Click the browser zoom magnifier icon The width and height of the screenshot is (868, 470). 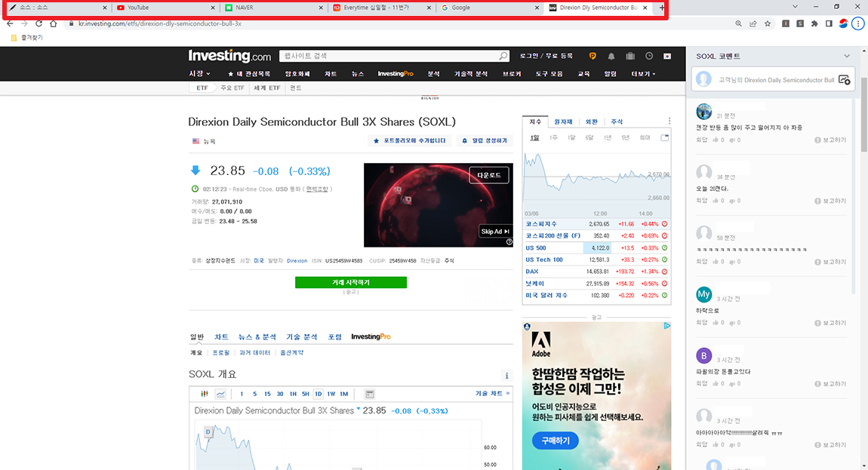pyautogui.click(x=738, y=24)
